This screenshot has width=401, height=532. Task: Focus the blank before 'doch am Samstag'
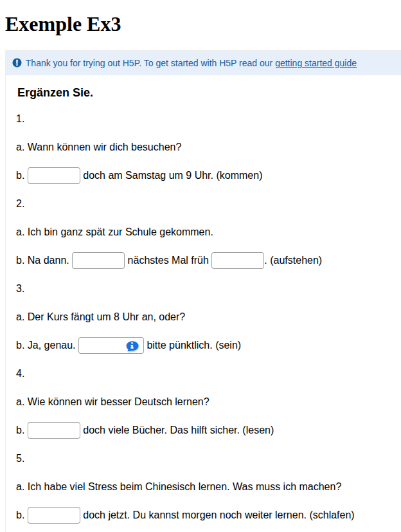(x=54, y=176)
